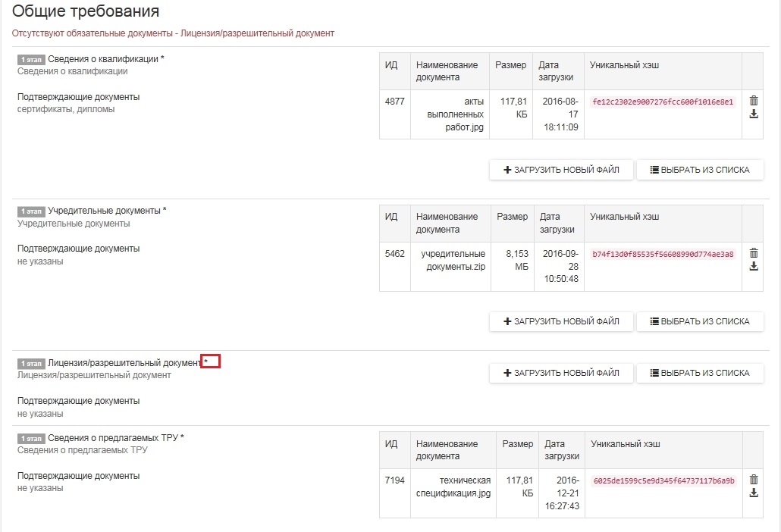Choose from list for Сведения о квалификации
The height and width of the screenshot is (532, 781).
click(699, 170)
